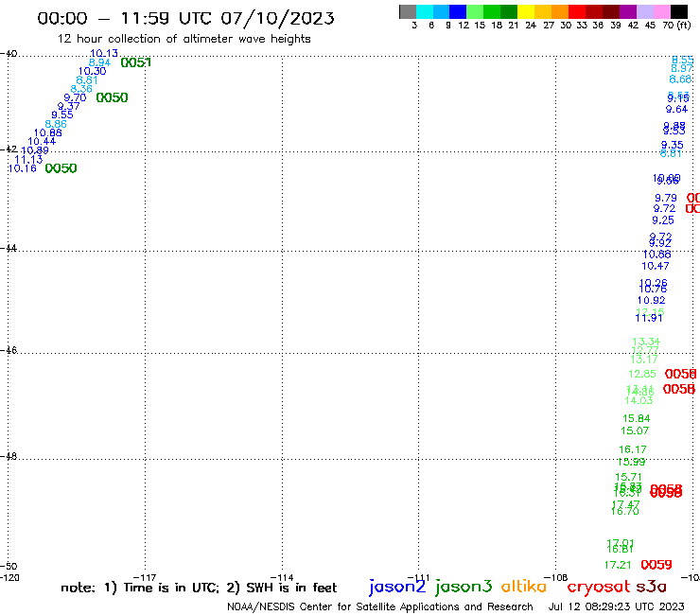
Task: Click the wave height value 12.85
Action: [642, 374]
